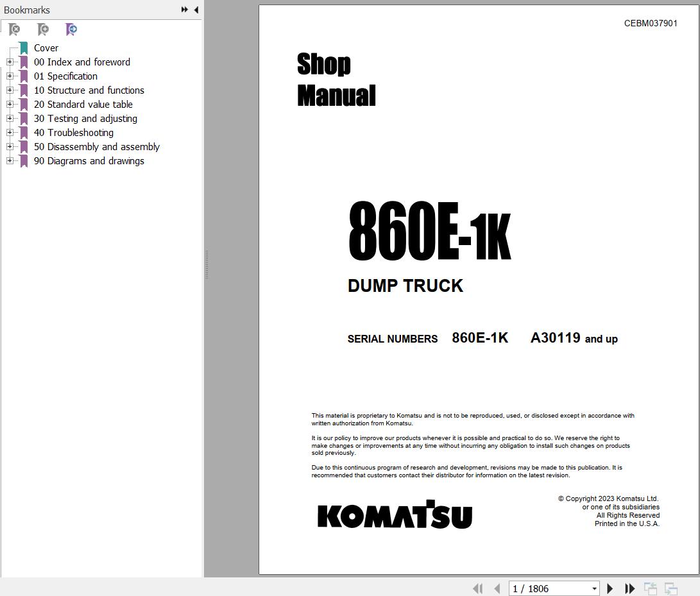Select the 50 Disassembly and assembly bookmark

96,147
